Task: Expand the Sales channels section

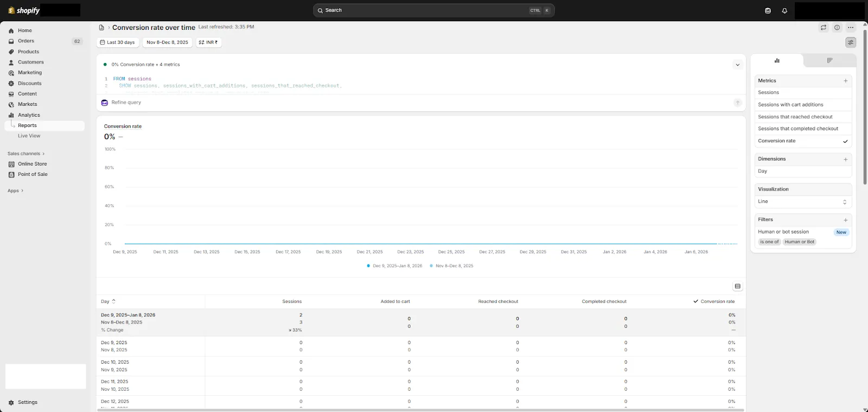Action: [x=26, y=154]
